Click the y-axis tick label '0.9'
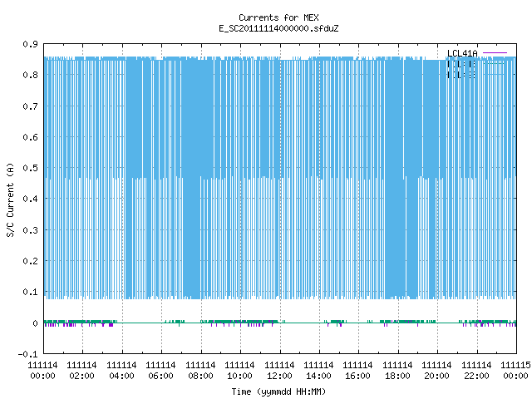 point(30,44)
